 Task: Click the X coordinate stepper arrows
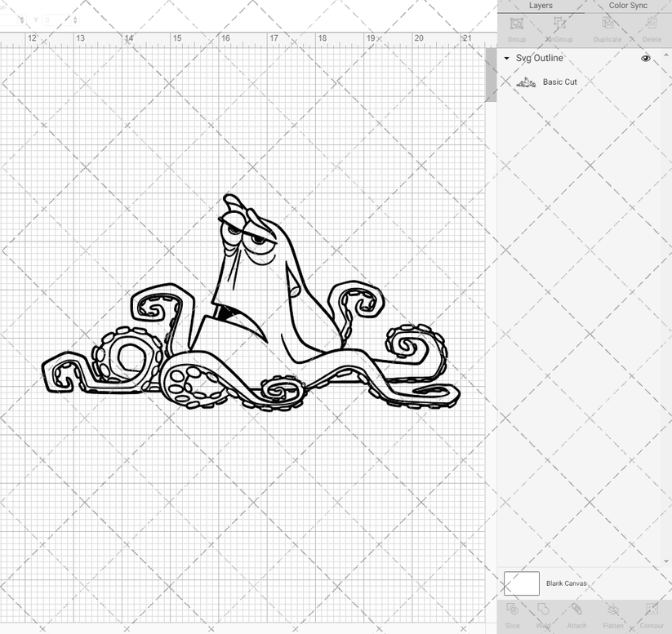[22, 18]
